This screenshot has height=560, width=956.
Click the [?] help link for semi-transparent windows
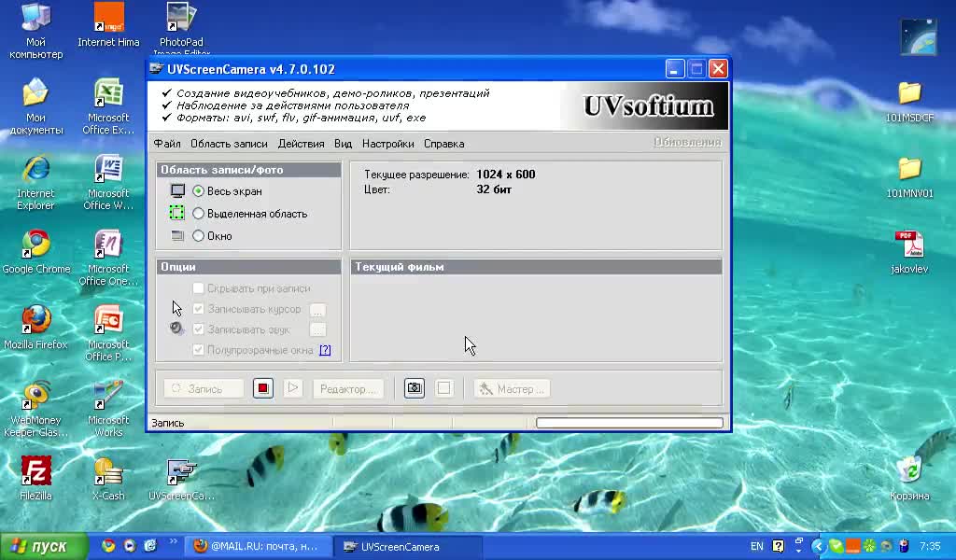click(325, 350)
